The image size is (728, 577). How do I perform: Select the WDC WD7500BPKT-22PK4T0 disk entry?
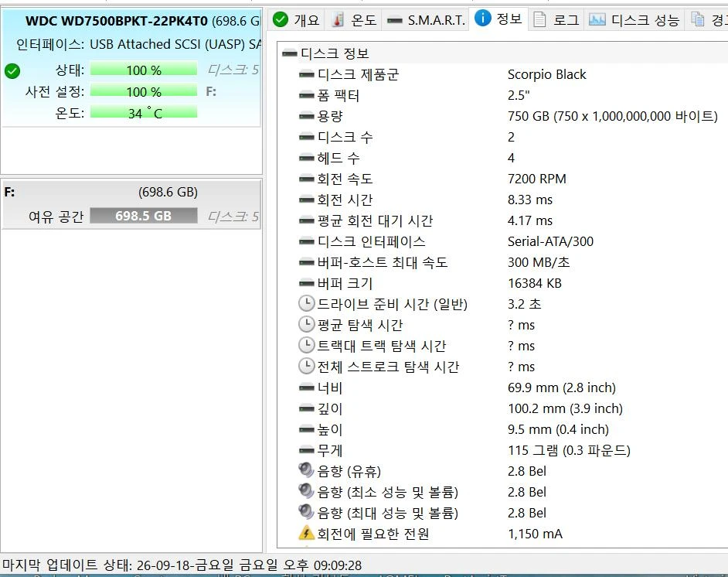coord(131,68)
